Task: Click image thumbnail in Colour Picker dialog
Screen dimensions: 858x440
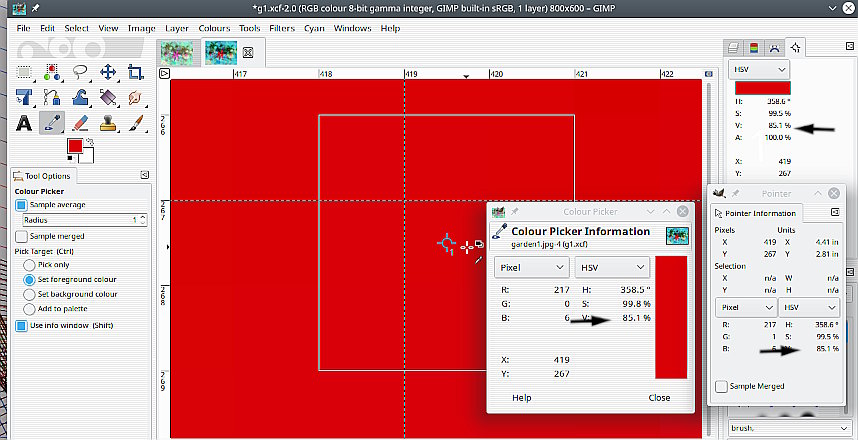Action: click(677, 236)
